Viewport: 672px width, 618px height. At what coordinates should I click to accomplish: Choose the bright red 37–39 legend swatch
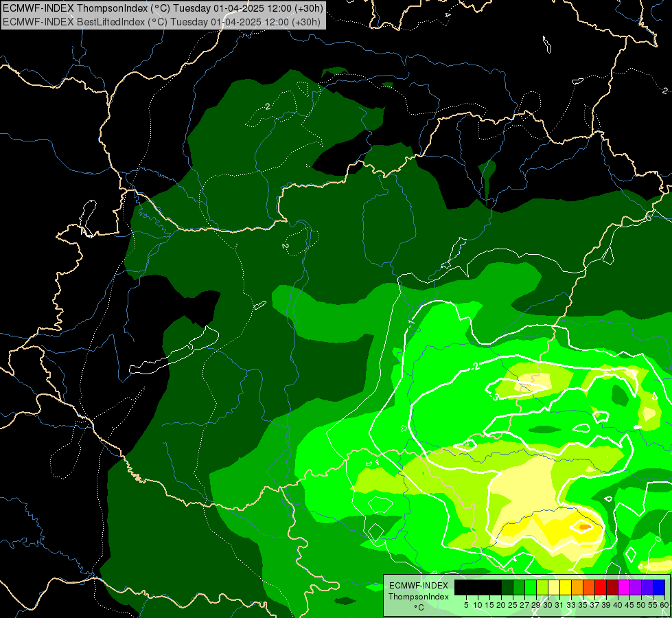point(601,587)
